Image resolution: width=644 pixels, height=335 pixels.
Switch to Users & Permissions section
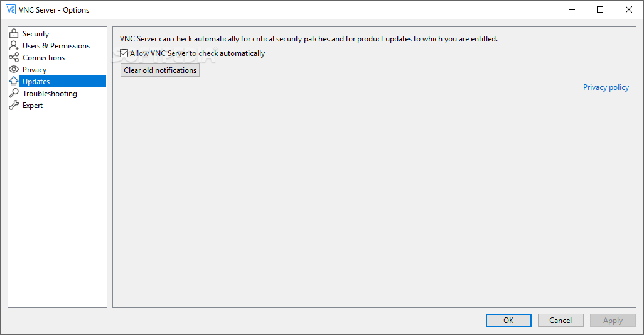[56, 46]
